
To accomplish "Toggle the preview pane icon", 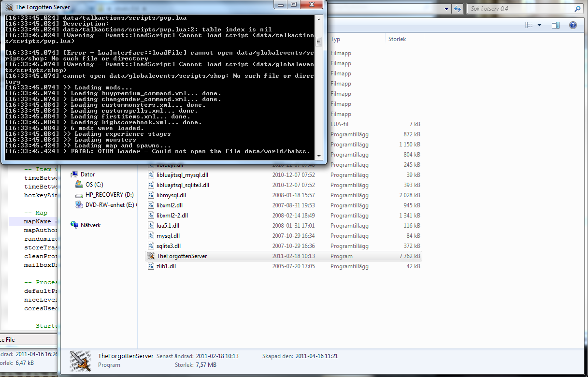I will click(x=556, y=25).
